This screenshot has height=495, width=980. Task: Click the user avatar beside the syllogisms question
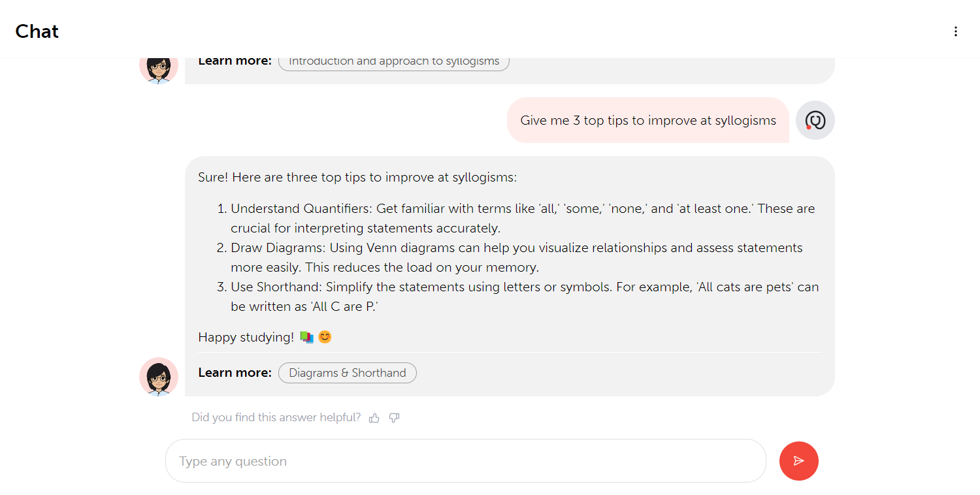(x=815, y=120)
